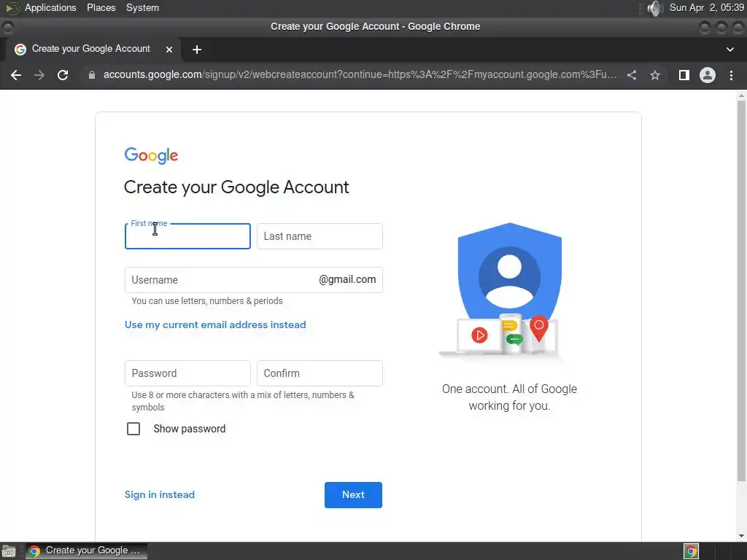
Task: Click the scroll down arrow on scrollbar
Action: (x=741, y=536)
